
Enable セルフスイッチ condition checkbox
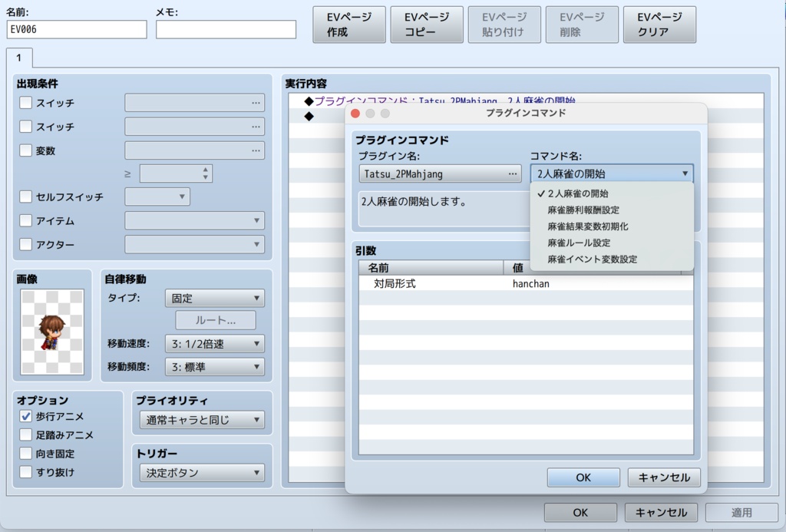25,197
